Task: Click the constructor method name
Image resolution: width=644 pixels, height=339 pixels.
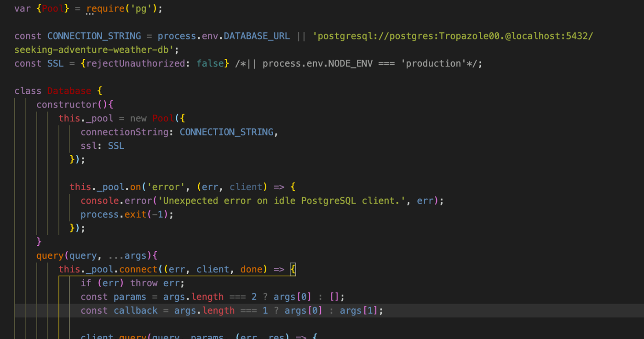Action: click(67, 105)
